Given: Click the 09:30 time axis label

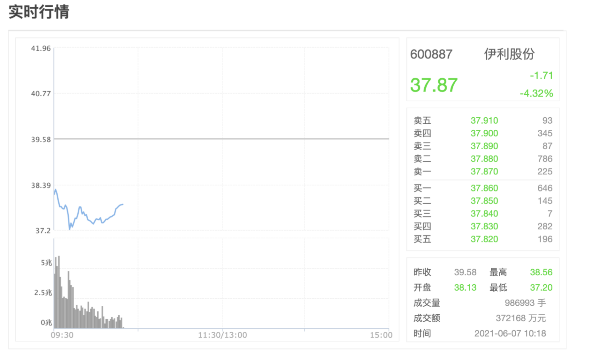Looking at the screenshot, I should pyautogui.click(x=62, y=335).
